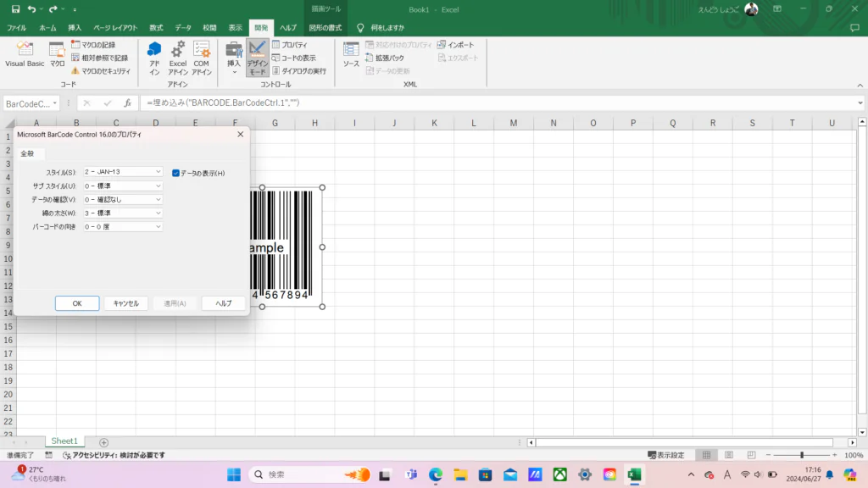Switch to page break preview icon
The image size is (868, 488).
(x=751, y=455)
